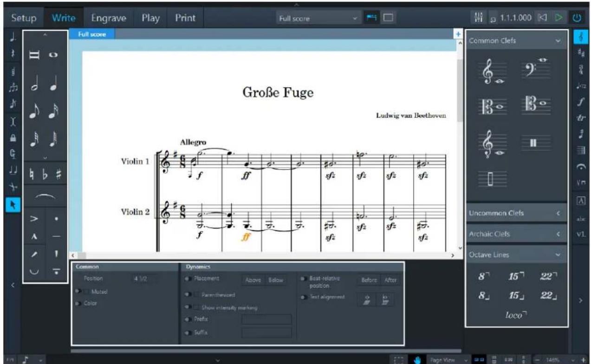The image size is (591, 364).
Task: Select the double whole note duration
Action: [34, 55]
